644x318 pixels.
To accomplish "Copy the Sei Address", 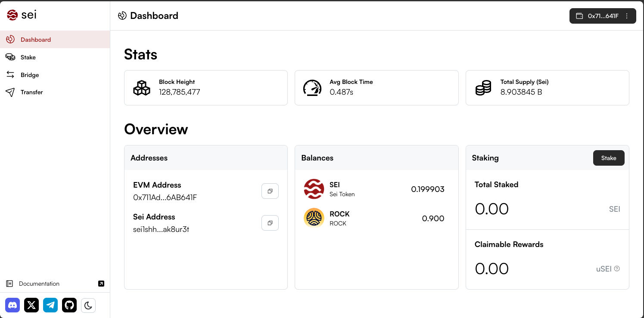I will (270, 223).
